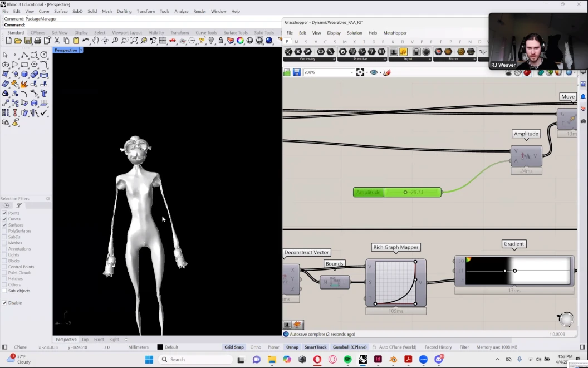Image resolution: width=588 pixels, height=368 pixels.
Task: Open the Perspective viewport dropdown arrow
Action: [81, 50]
